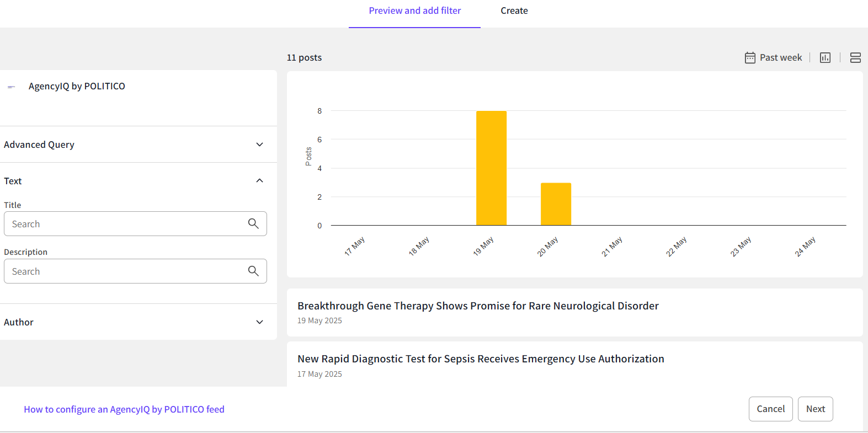Open the Breakthrough Gene Therapy post

(x=478, y=306)
